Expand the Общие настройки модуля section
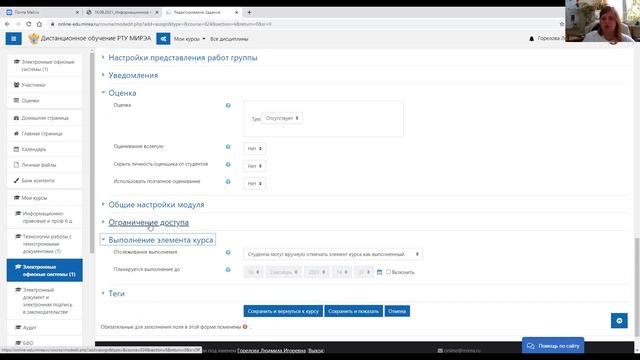This screenshot has width=640, height=360. tap(156, 204)
